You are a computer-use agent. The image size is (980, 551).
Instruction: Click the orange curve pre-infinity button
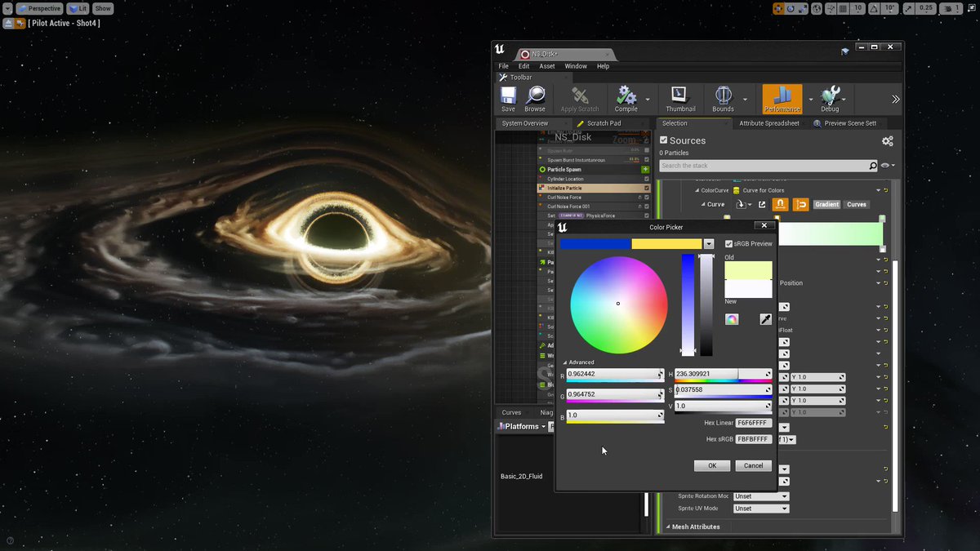tap(781, 204)
